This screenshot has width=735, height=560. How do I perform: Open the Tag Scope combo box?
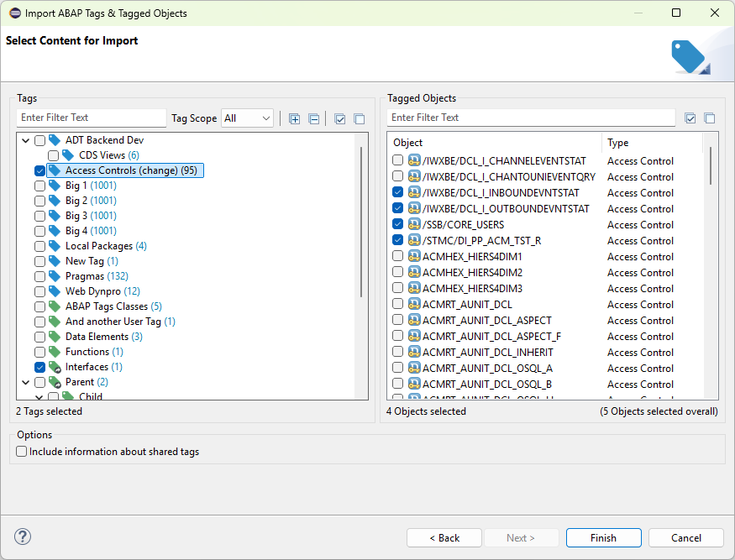(247, 118)
